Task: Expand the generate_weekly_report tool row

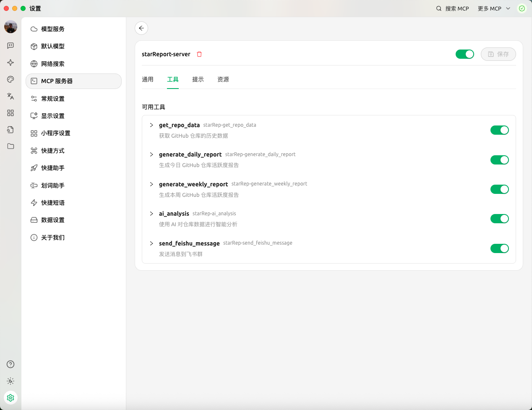Action: 151,184
